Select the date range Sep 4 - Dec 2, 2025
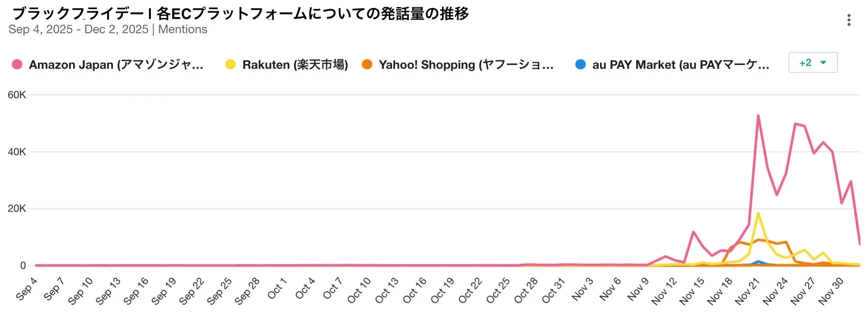This screenshot has height=315, width=868. 79,29
